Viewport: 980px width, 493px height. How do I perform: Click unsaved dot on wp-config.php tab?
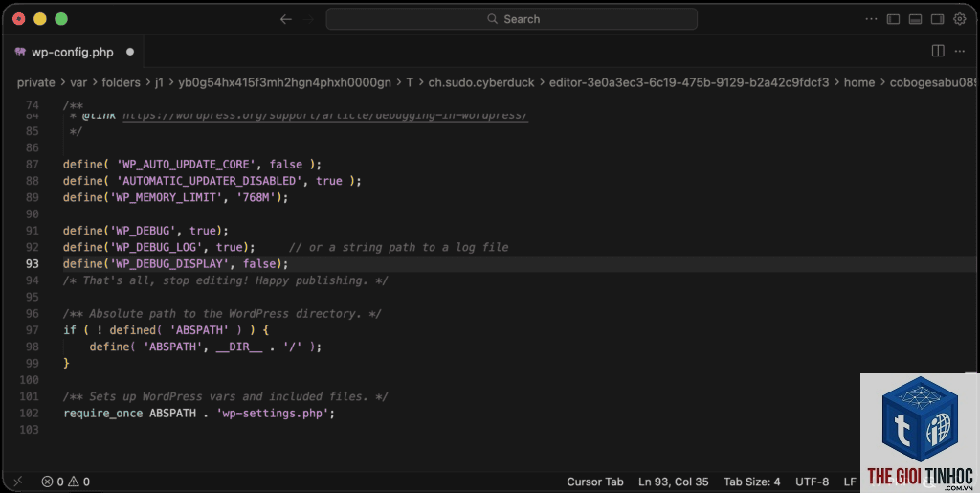pos(130,52)
